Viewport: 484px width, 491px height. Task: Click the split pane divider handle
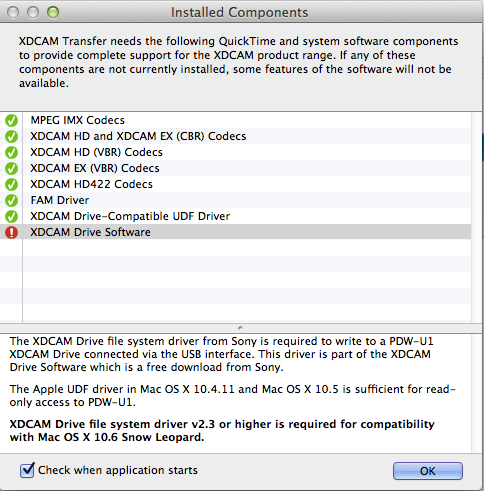[x=240, y=328]
